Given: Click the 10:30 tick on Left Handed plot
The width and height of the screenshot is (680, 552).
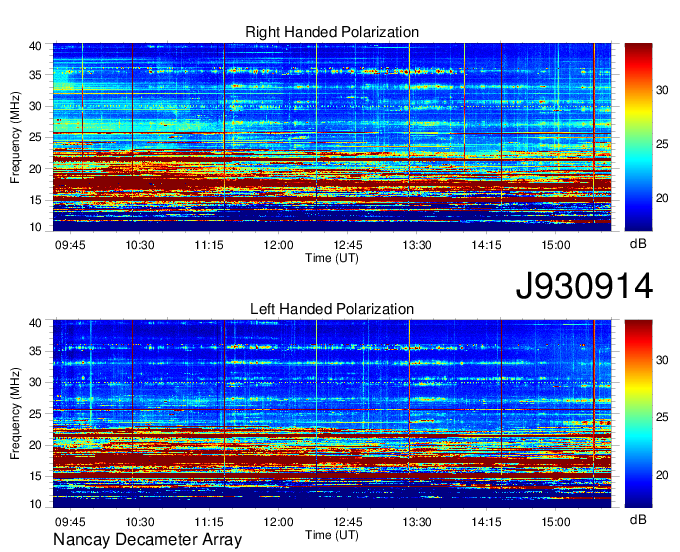Looking at the screenshot, I should pyautogui.click(x=140, y=522).
